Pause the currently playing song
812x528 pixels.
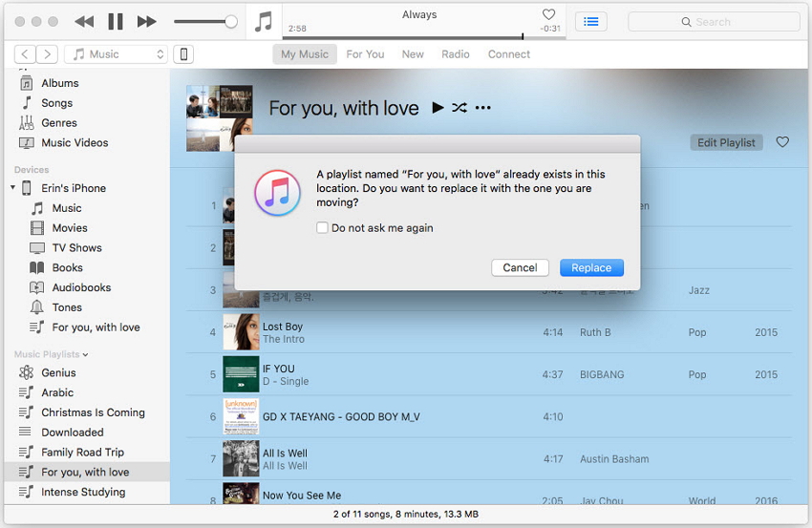pos(116,21)
